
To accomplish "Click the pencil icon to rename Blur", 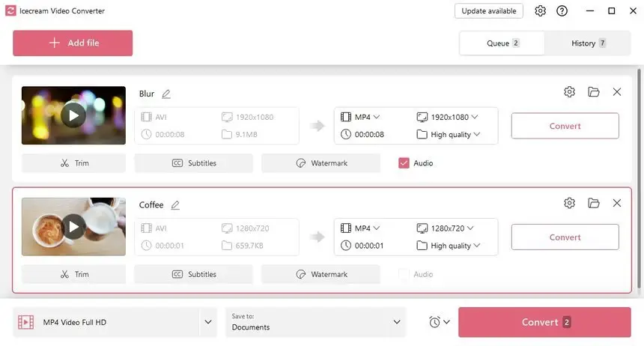I will tap(166, 94).
